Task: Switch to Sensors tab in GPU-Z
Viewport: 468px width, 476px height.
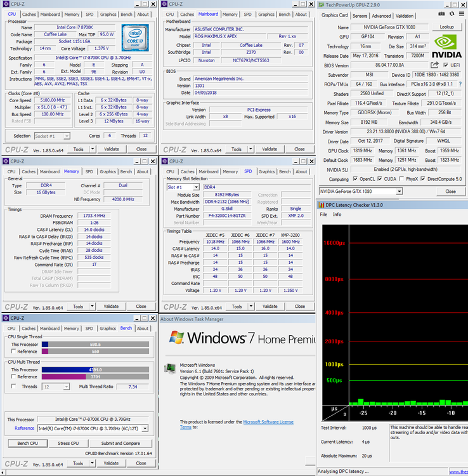Action: [x=360, y=16]
